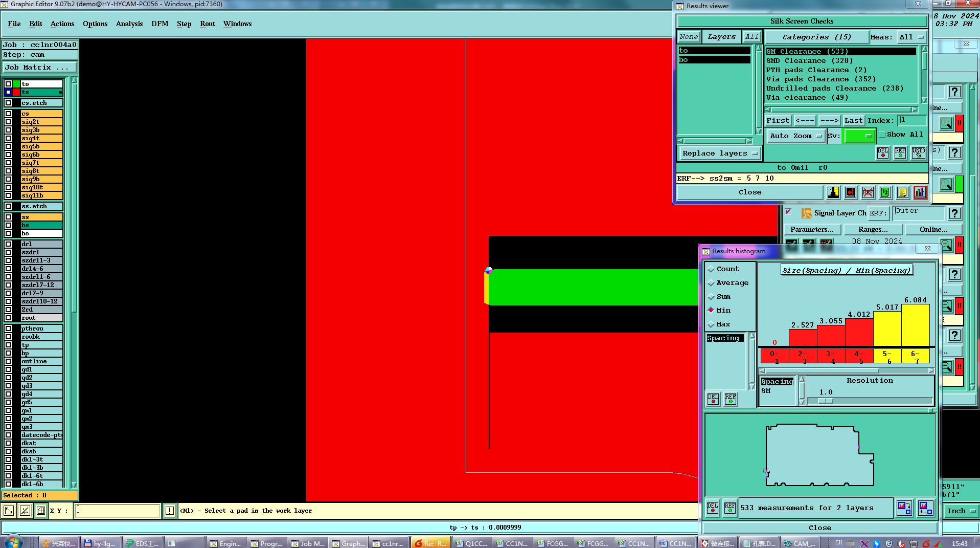Click the Signal Layer Checks orange icon
Screen dimensions: 980x548
[807, 213]
